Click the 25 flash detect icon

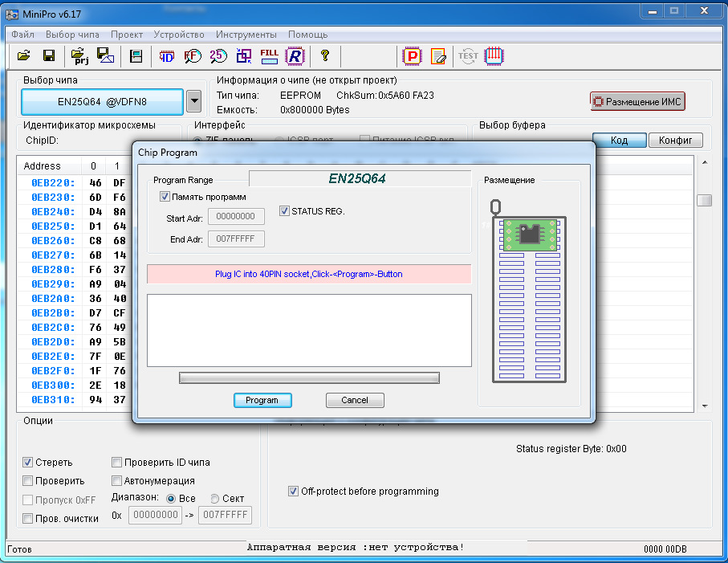coord(218,56)
